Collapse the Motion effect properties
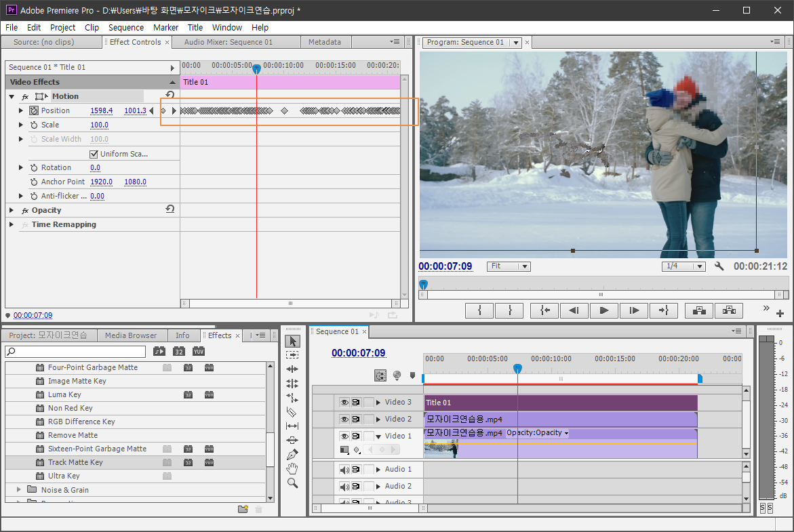 coord(12,96)
